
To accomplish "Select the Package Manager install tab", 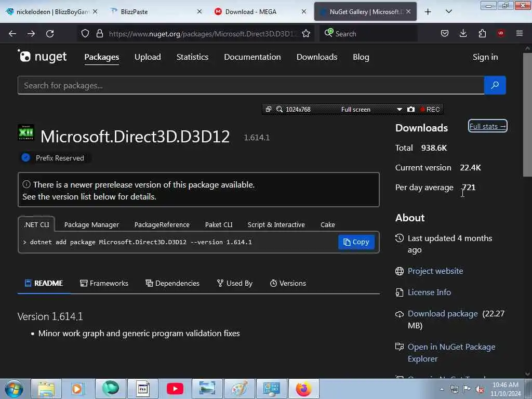I will [x=91, y=224].
